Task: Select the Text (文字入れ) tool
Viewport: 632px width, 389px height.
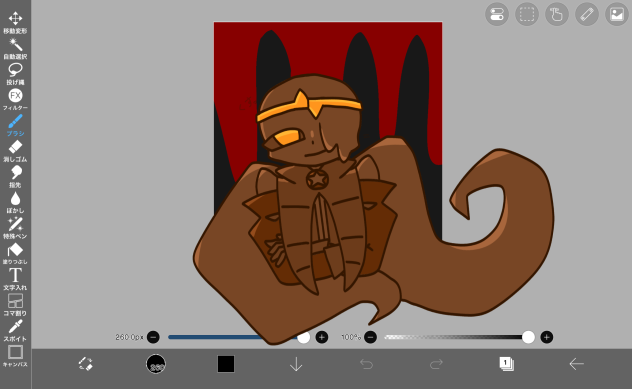Action: tap(15, 279)
